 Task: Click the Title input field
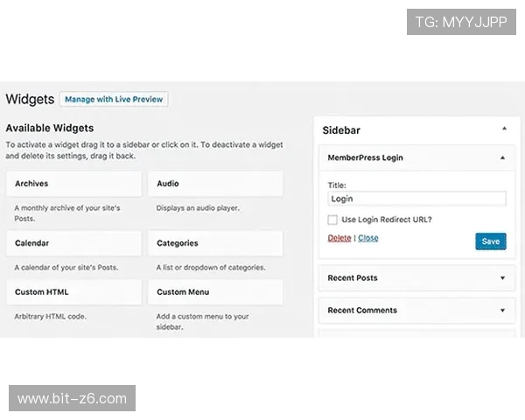click(416, 199)
